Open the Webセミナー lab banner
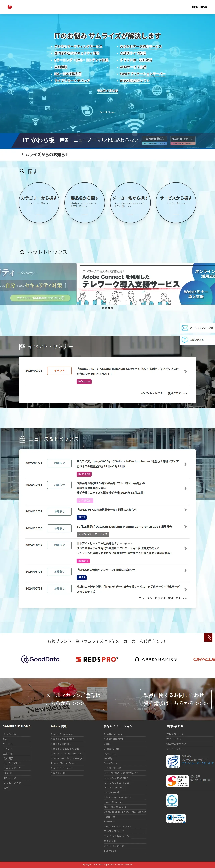This screenshot has width=215, height=868. click(x=183, y=141)
